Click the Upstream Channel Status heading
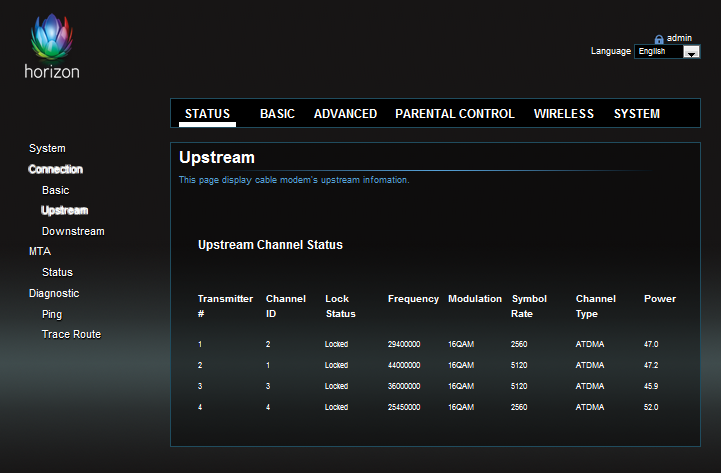This screenshot has height=473, width=721. click(270, 245)
